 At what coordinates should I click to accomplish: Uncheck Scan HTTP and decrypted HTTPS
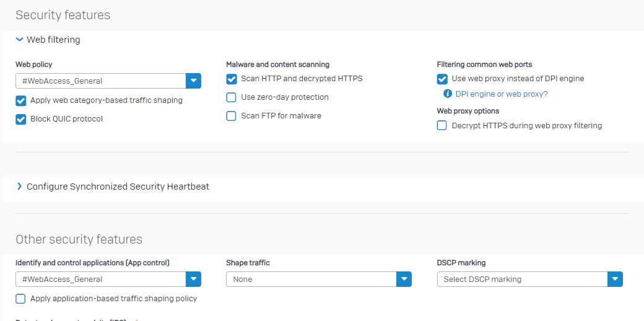(x=232, y=79)
